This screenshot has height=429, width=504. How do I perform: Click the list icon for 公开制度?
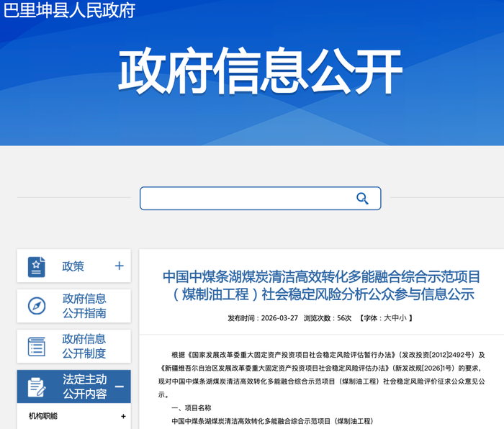(36, 346)
